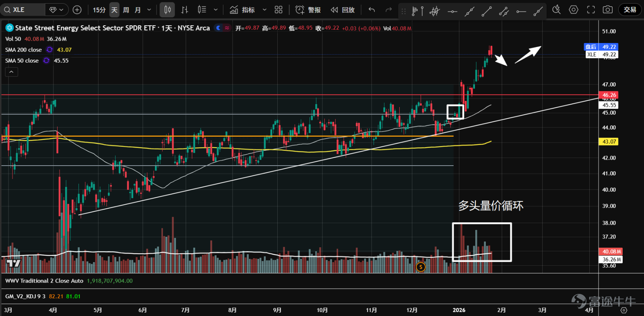Enter fullscreen chart mode
The image size is (644, 316).
click(x=591, y=10)
